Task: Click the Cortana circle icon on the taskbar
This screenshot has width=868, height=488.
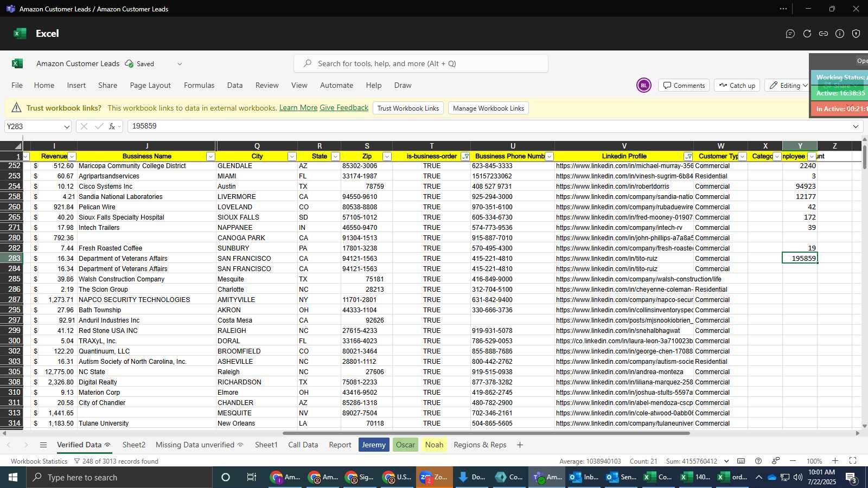Action: coord(226,477)
